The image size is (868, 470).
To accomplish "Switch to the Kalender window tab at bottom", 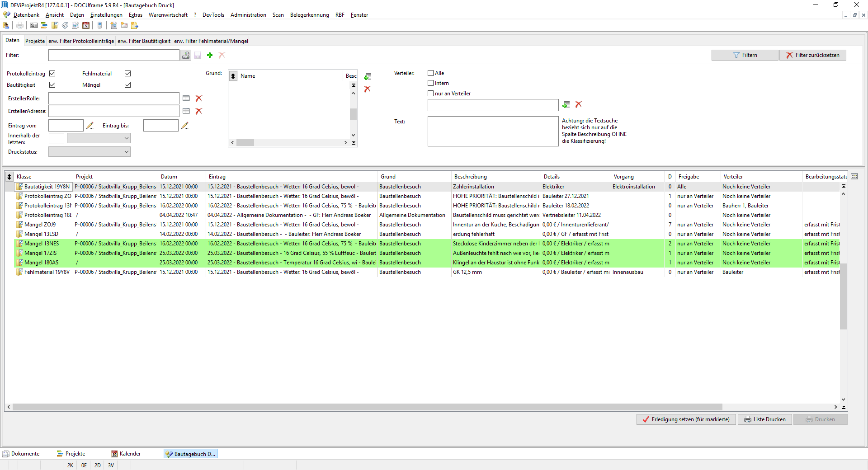I will point(126,454).
